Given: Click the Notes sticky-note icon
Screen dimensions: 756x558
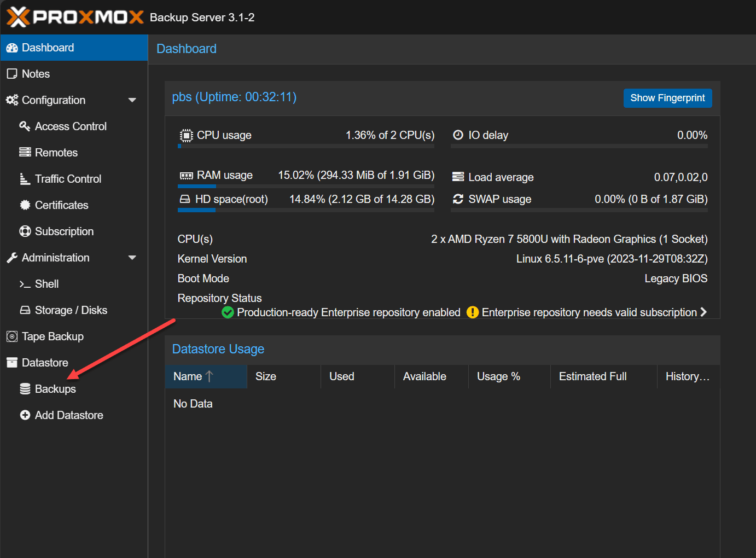Looking at the screenshot, I should click(12, 74).
